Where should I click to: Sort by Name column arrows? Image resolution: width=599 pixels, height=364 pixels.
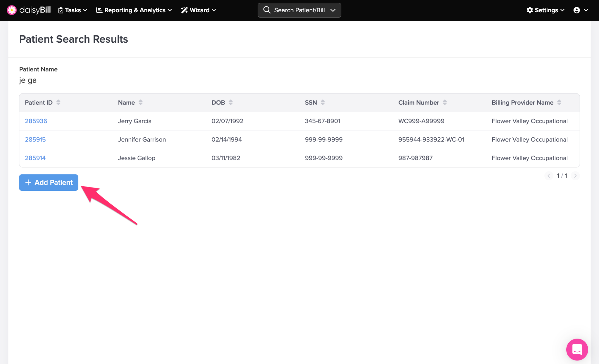pos(140,102)
